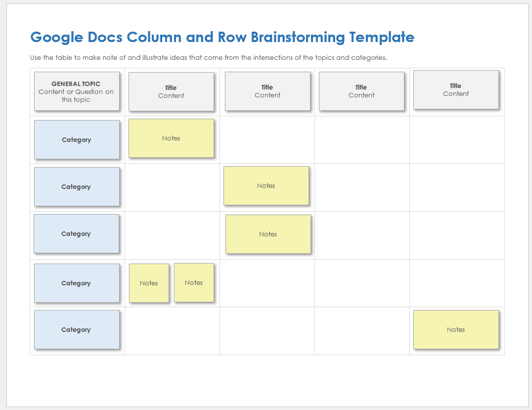Select the GENERAL TOPIC gray box
The width and height of the screenshot is (532, 410).
77,91
